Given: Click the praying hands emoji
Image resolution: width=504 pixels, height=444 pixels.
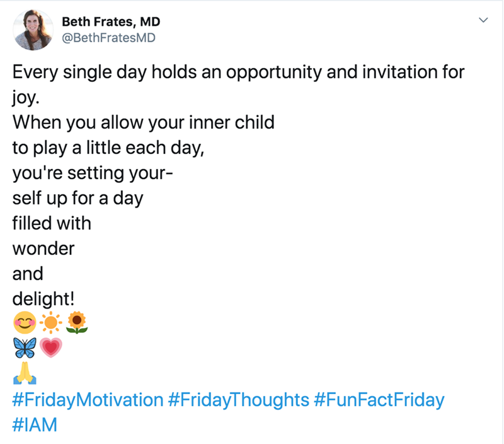Looking at the screenshot, I should coord(24,374).
